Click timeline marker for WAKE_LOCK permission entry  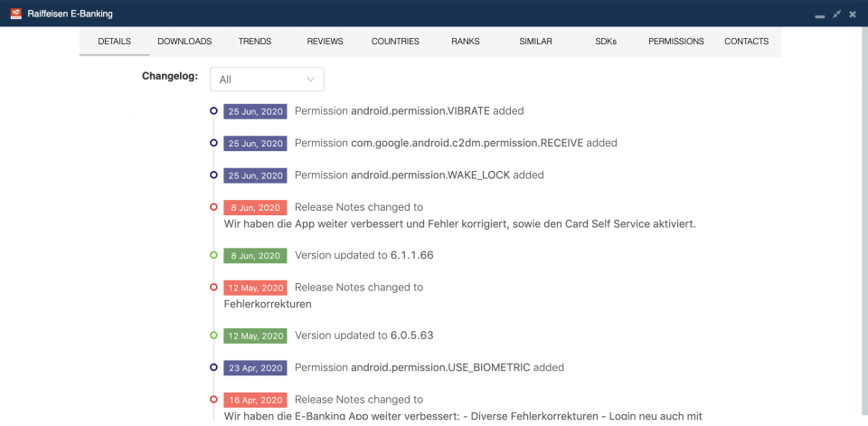[x=213, y=175]
